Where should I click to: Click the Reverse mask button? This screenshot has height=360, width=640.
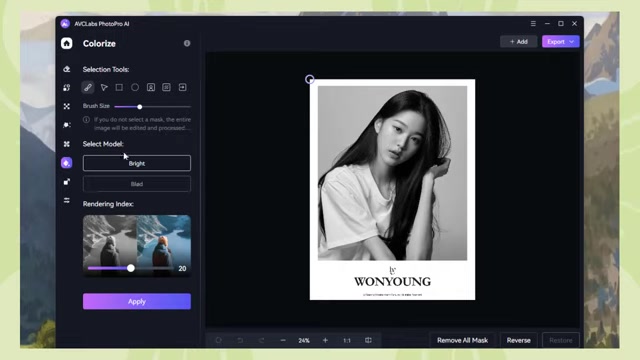click(x=518, y=340)
